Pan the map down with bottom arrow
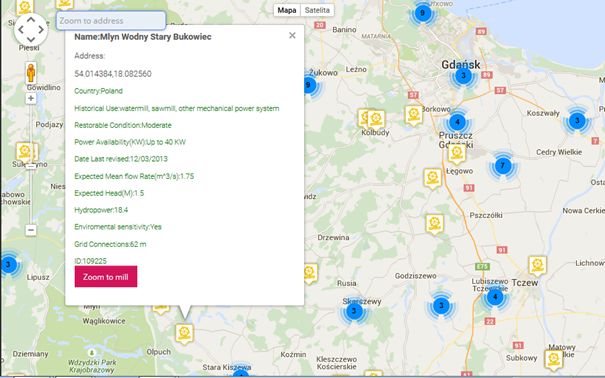Screen dimensions: 605x378 click(x=31, y=40)
